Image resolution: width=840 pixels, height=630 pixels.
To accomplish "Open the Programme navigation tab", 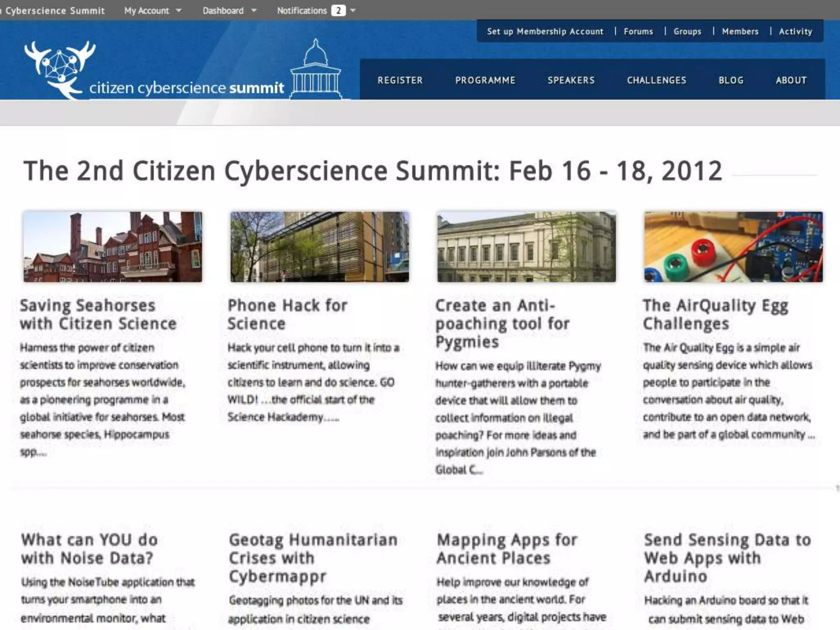I will pos(485,80).
